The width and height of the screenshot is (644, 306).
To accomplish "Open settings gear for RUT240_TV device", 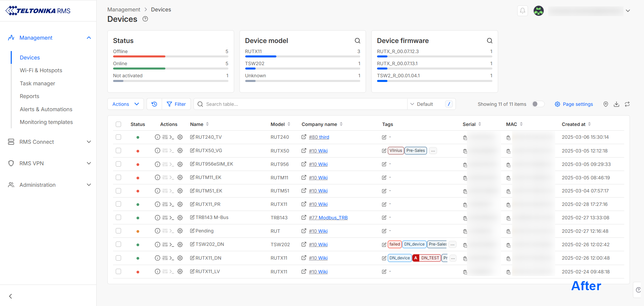I will [180, 137].
